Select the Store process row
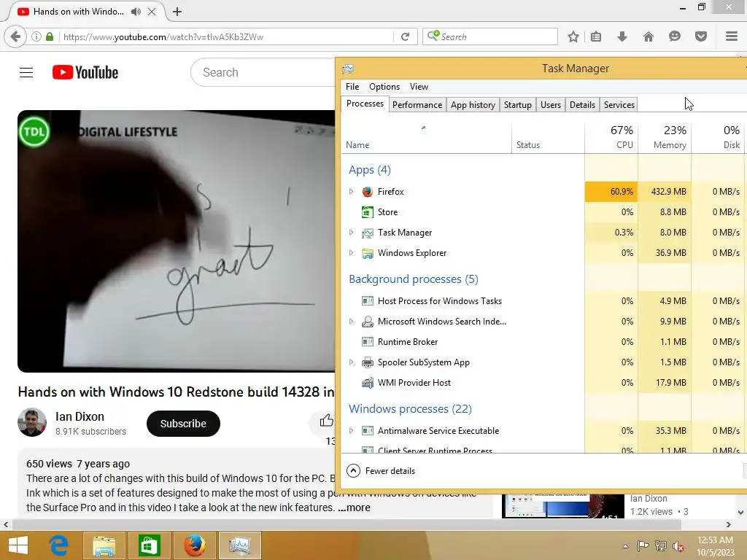Viewport: 747px width, 560px height. tap(544, 212)
